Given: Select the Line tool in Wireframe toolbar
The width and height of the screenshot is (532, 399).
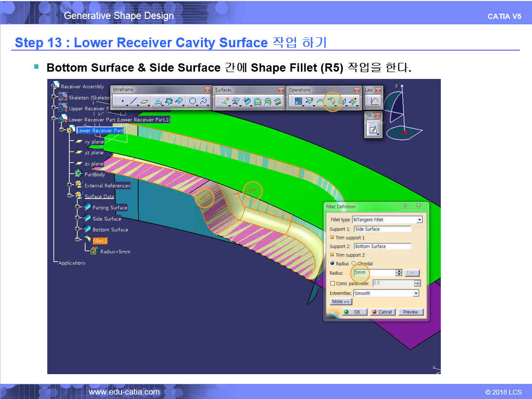Looking at the screenshot, I should [133, 101].
